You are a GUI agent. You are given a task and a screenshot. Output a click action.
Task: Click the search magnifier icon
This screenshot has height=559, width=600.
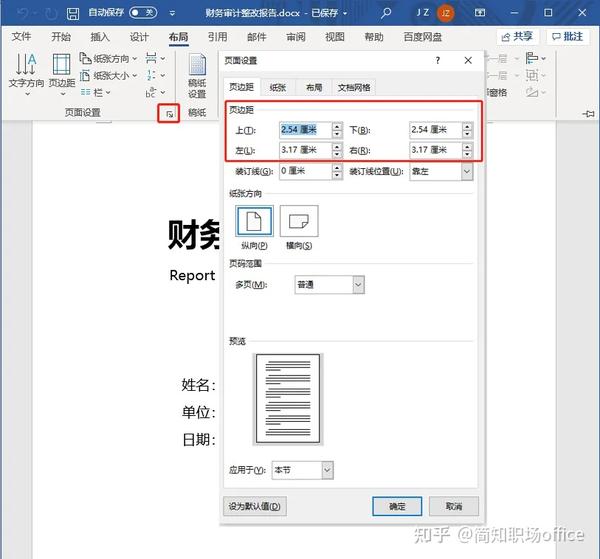pyautogui.click(x=386, y=13)
